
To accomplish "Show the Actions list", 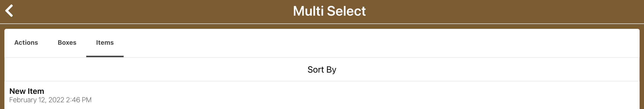I will click(x=26, y=43).
